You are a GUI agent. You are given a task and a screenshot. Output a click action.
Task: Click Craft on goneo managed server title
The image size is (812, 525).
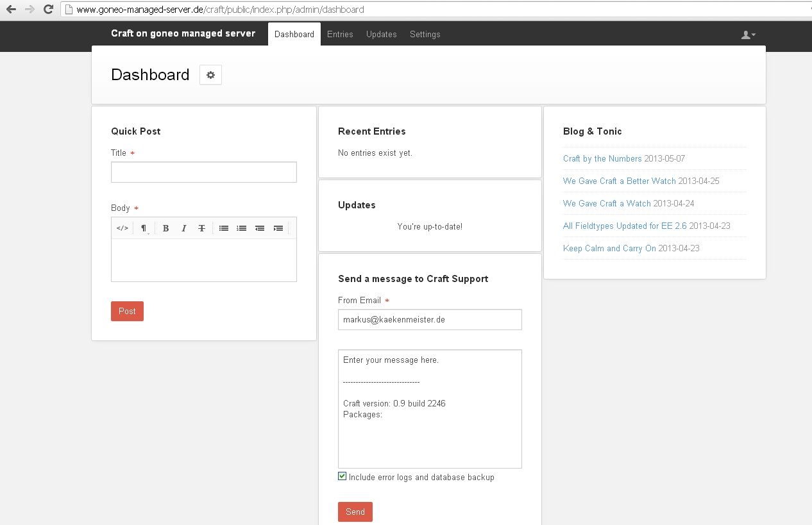[183, 33]
